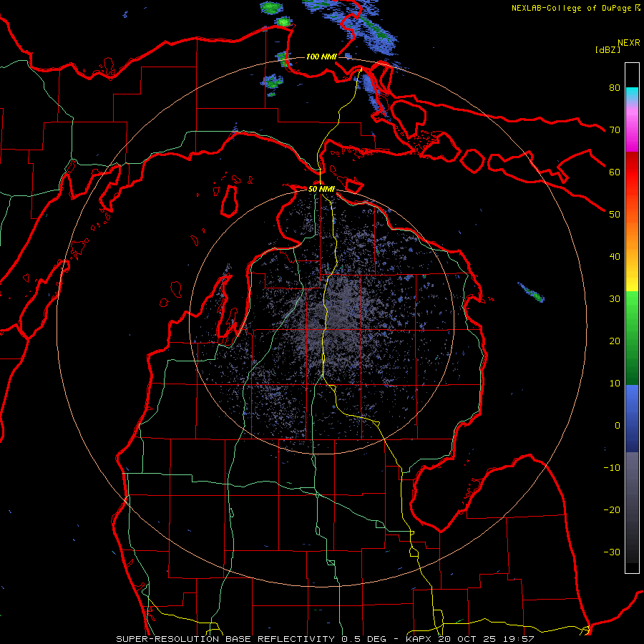Viewport: 644px width, 644px height.
Task: Click the 10 value on the dBZ scale
Action: [615, 384]
